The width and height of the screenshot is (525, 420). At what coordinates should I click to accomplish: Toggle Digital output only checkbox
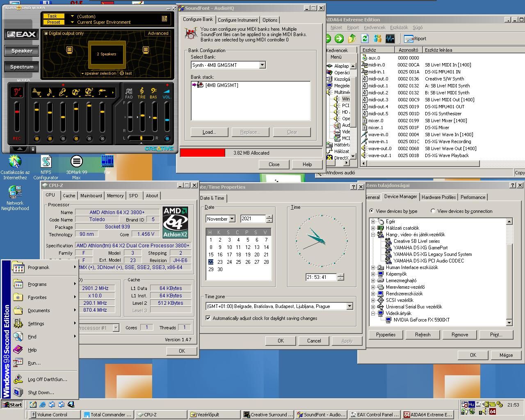46,33
